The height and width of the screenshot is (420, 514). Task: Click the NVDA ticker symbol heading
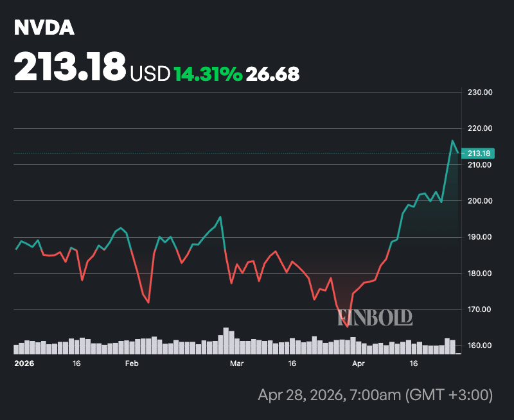[45, 28]
